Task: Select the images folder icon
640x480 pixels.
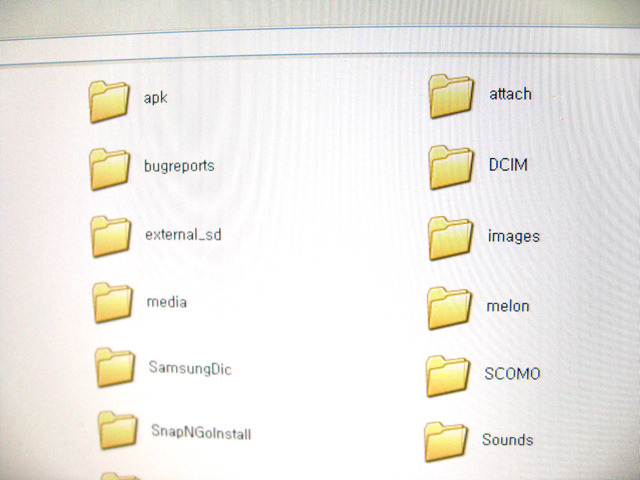Action: pos(449,237)
